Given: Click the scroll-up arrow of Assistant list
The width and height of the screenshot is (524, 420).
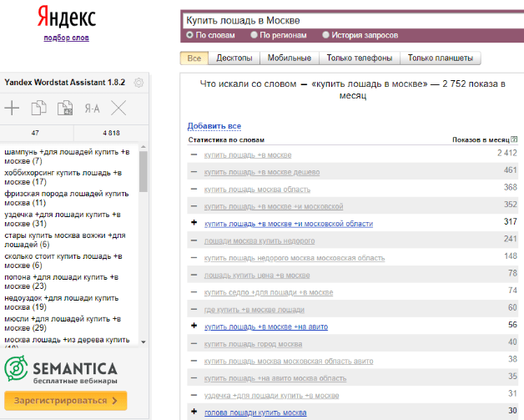Looking at the screenshot, I should click(x=144, y=147).
